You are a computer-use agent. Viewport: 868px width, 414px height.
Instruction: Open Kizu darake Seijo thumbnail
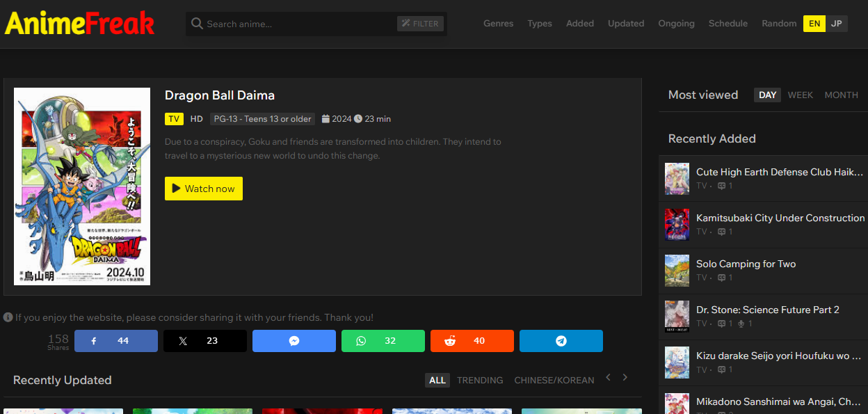coord(677,362)
